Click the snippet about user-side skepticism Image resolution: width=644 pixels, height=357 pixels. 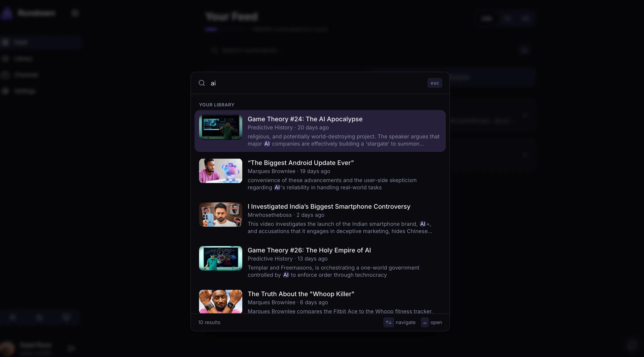point(332,184)
